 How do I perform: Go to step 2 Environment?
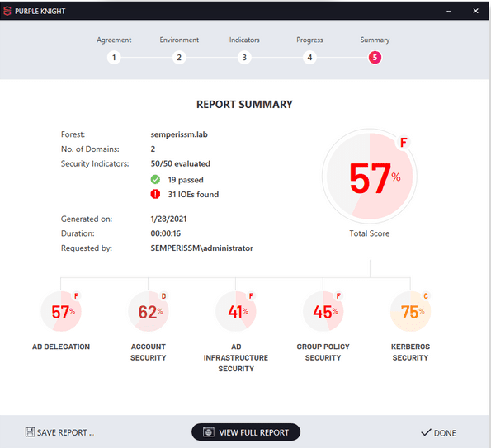[x=179, y=58]
